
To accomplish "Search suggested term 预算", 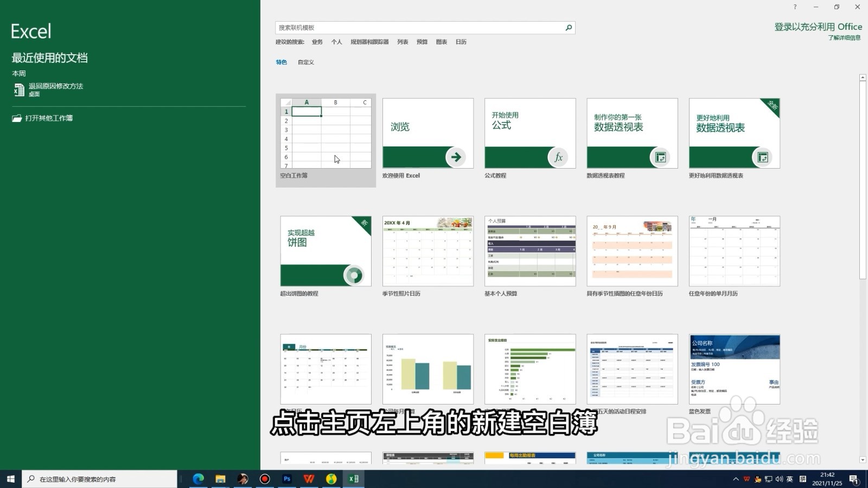I will (x=422, y=42).
